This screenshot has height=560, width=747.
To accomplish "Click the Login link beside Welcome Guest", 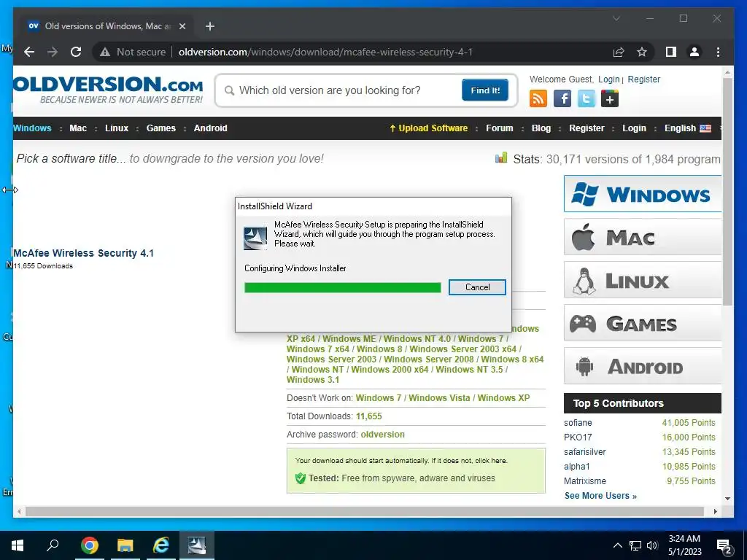I will 609,79.
